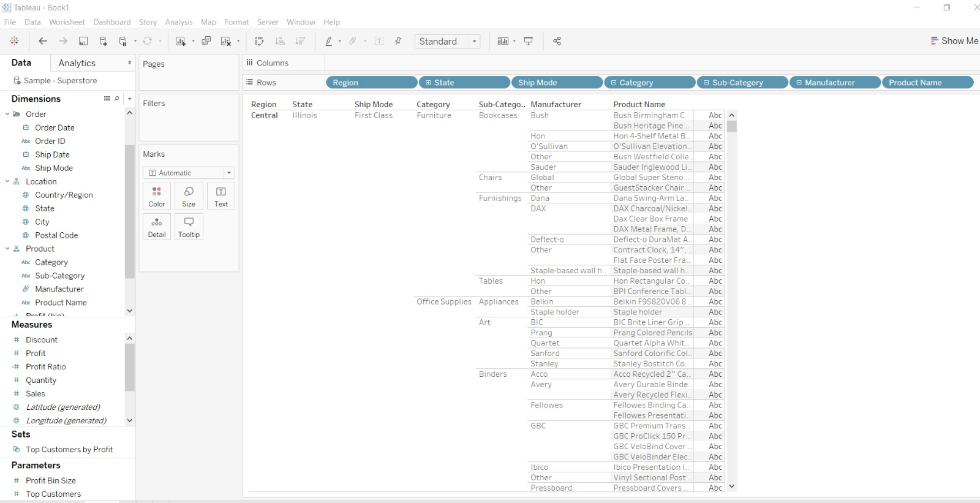Click the Refresh/run update icon
The width and height of the screenshot is (980, 503).
click(148, 41)
